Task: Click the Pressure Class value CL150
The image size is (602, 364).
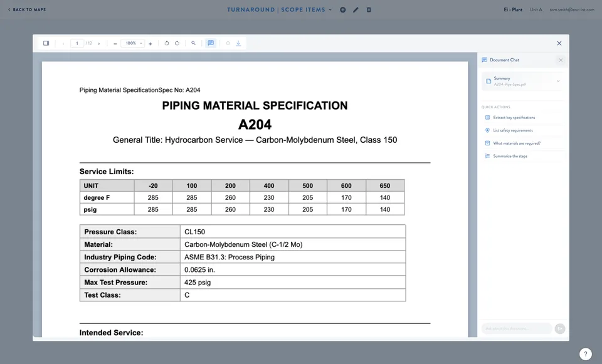Action: click(194, 232)
